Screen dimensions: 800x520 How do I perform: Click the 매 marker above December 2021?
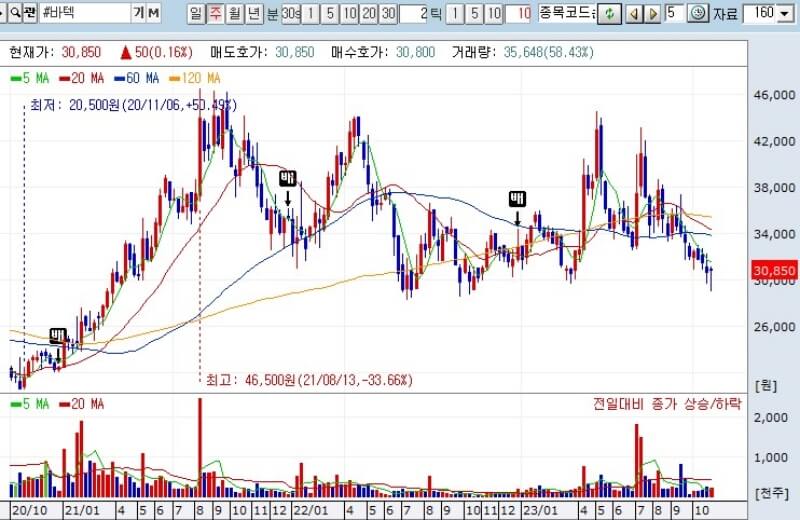288,178
